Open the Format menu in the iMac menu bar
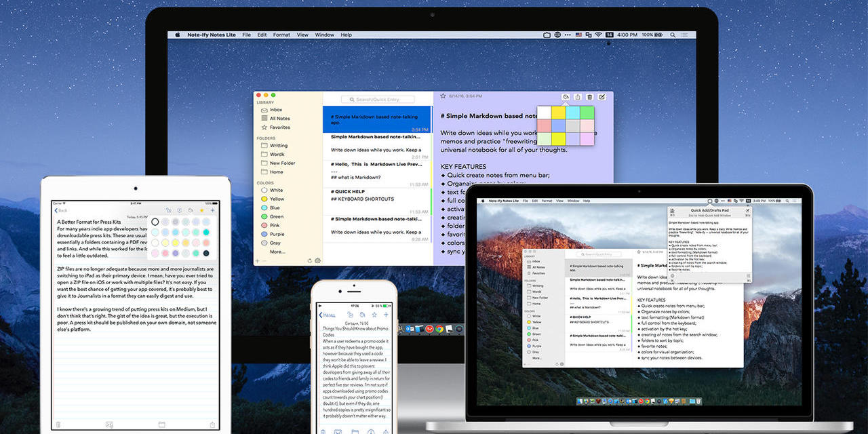The width and height of the screenshot is (868, 434). [281, 35]
